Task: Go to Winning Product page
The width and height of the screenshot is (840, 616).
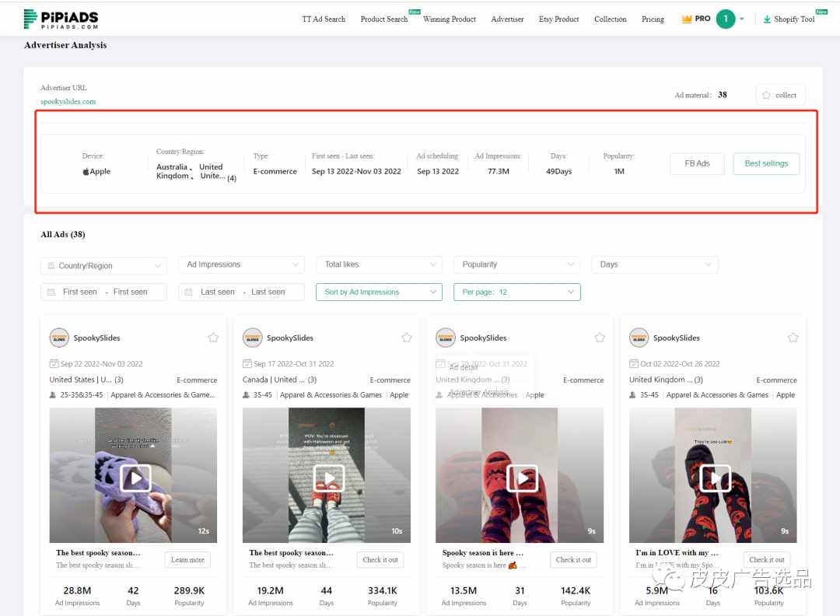Action: coord(450,19)
